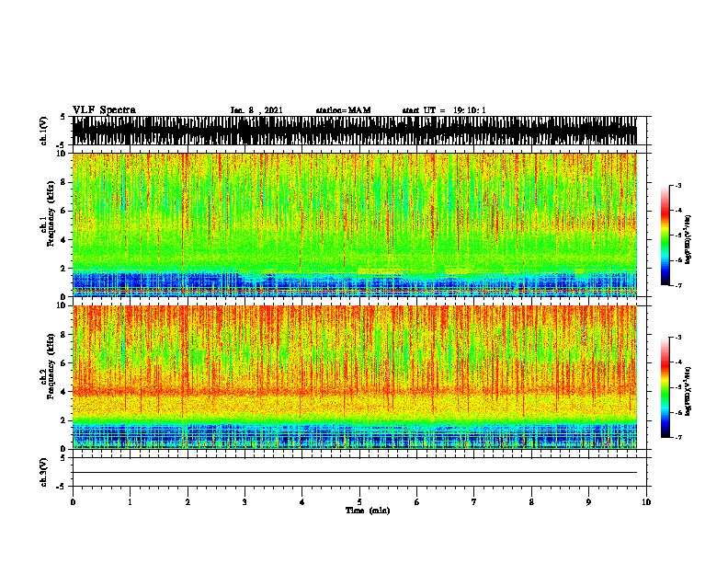728x563 pixels.
Task: Click inside the ch.2 frequency spectrogram
Action: click(x=355, y=377)
